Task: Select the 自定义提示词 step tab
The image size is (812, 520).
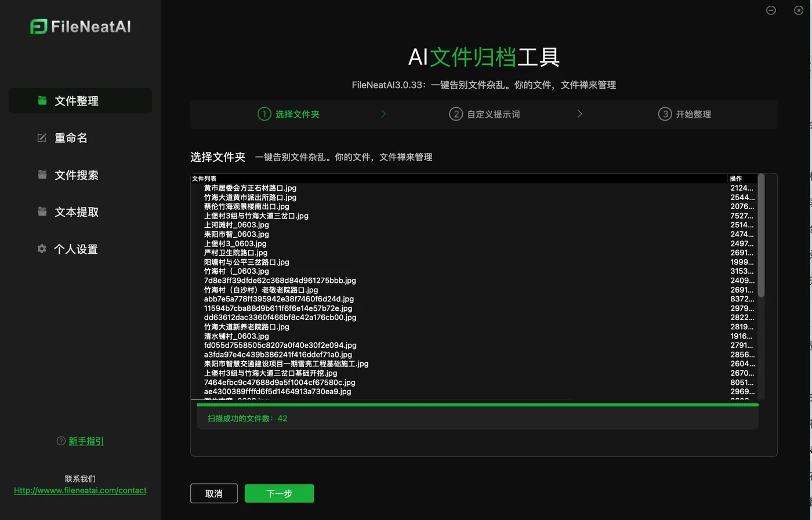Action: [x=484, y=114]
